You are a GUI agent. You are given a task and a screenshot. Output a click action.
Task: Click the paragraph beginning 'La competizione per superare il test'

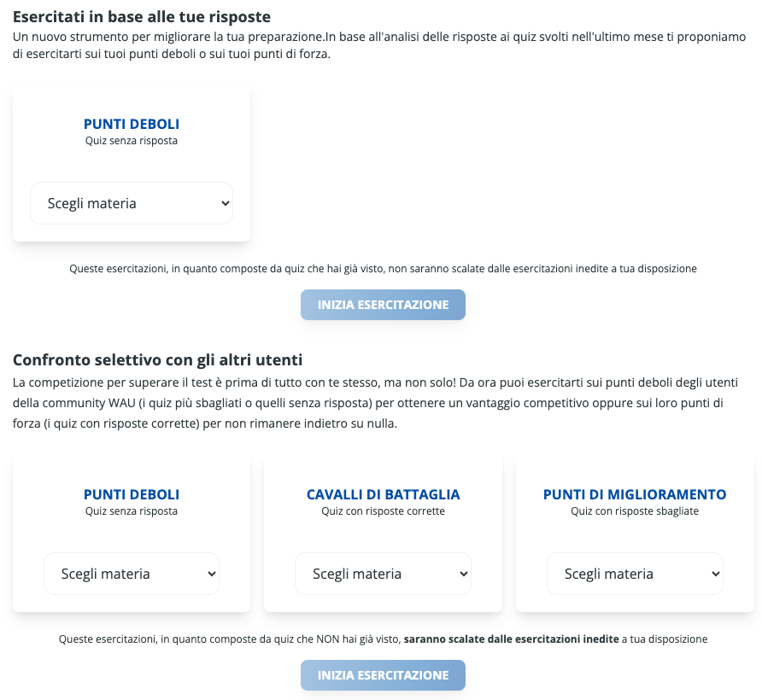click(376, 403)
